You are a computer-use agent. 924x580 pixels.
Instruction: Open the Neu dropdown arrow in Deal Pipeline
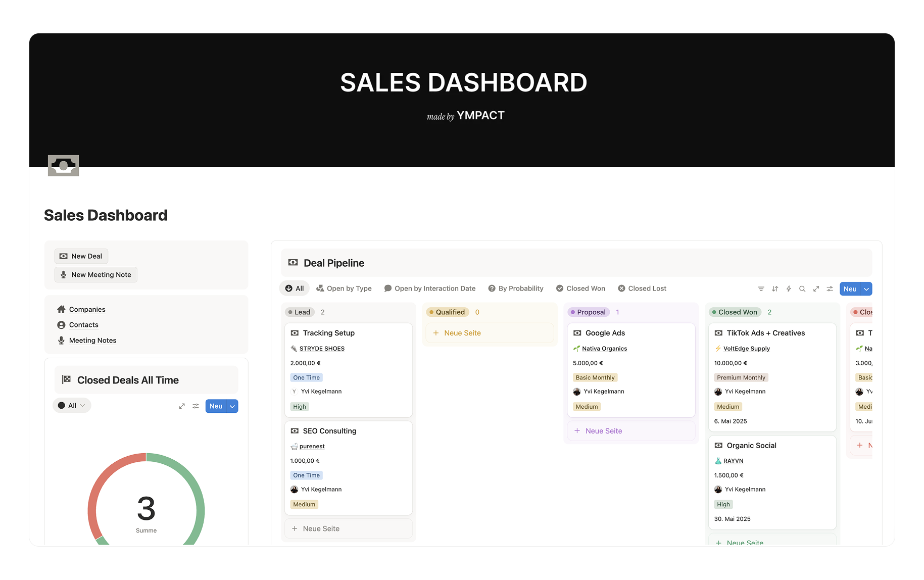(866, 289)
